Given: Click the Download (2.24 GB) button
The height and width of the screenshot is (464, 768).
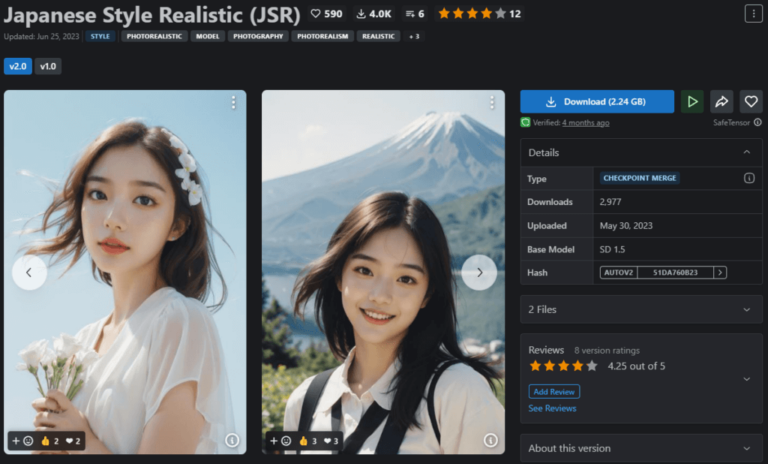Looking at the screenshot, I should coord(597,102).
